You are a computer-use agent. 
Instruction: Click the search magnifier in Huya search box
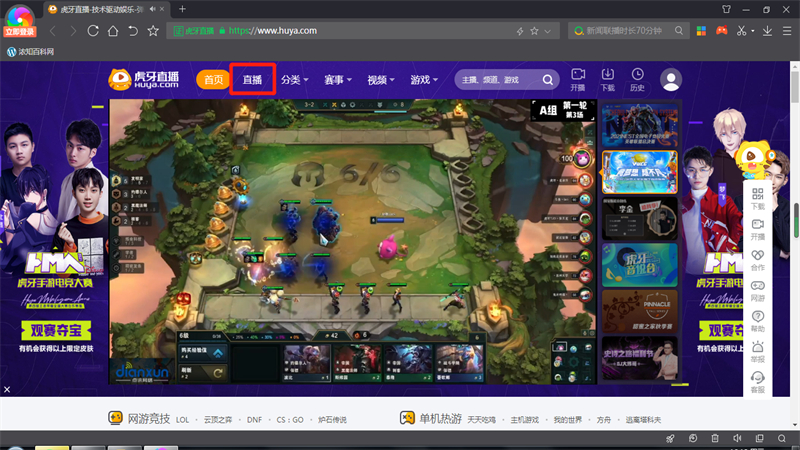click(x=547, y=80)
